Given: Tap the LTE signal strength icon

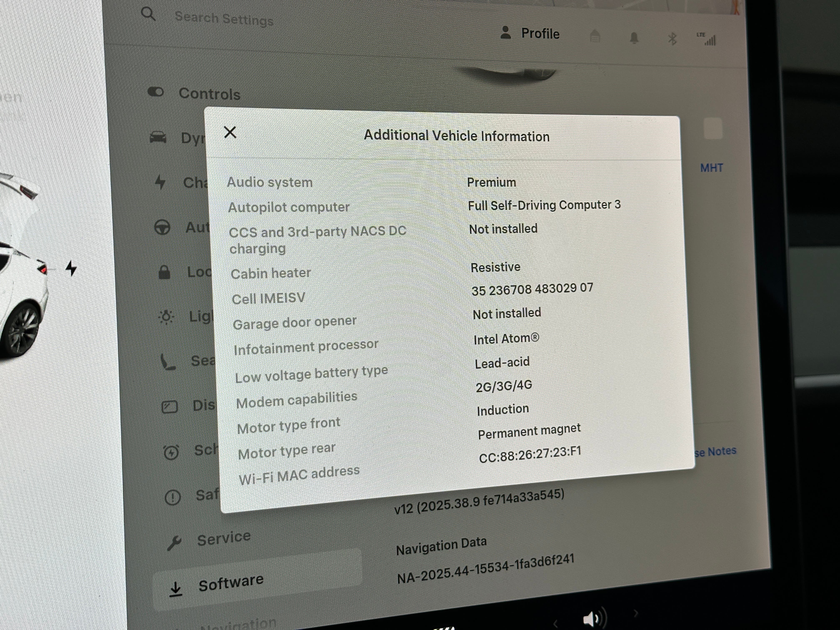Looking at the screenshot, I should click(x=707, y=39).
